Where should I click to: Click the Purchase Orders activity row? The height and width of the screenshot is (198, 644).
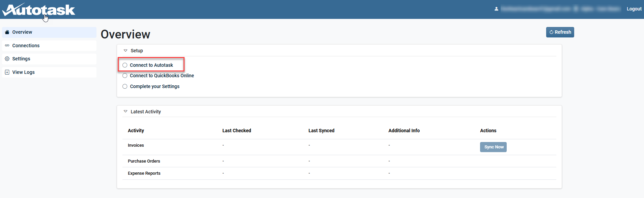pyautogui.click(x=339, y=161)
